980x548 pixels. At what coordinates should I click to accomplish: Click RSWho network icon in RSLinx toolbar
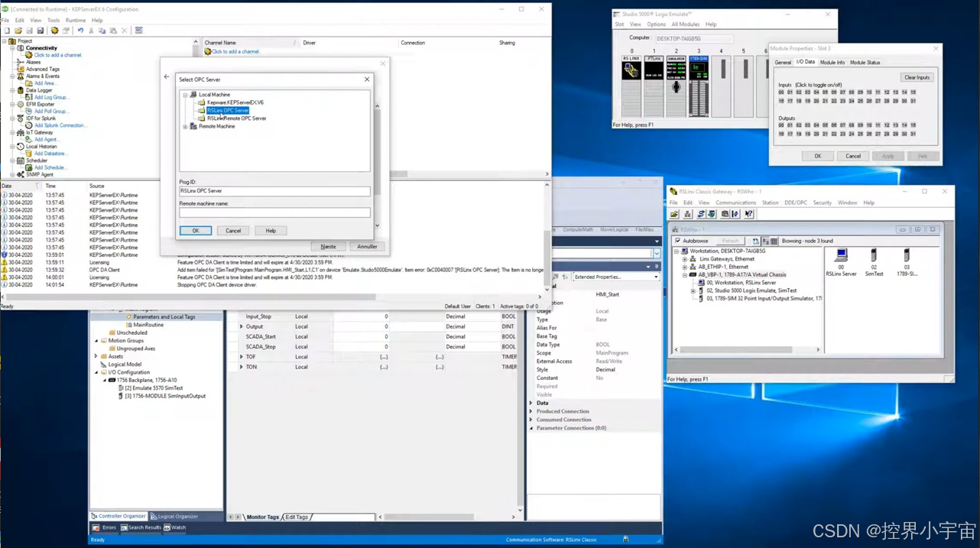tap(686, 214)
